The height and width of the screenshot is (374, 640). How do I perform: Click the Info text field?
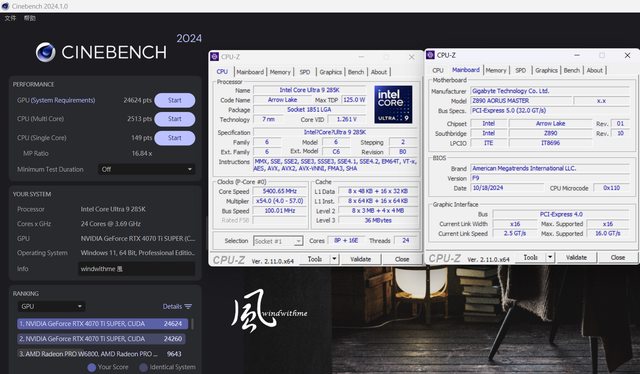[136, 269]
